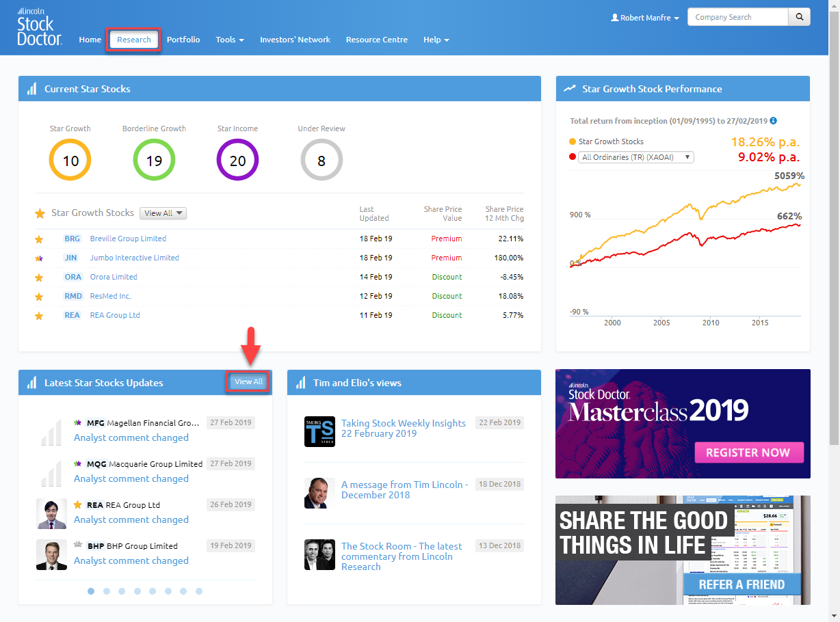Image resolution: width=840 pixels, height=622 pixels.
Task: Click the Premium value in Breville row
Action: 447,239
